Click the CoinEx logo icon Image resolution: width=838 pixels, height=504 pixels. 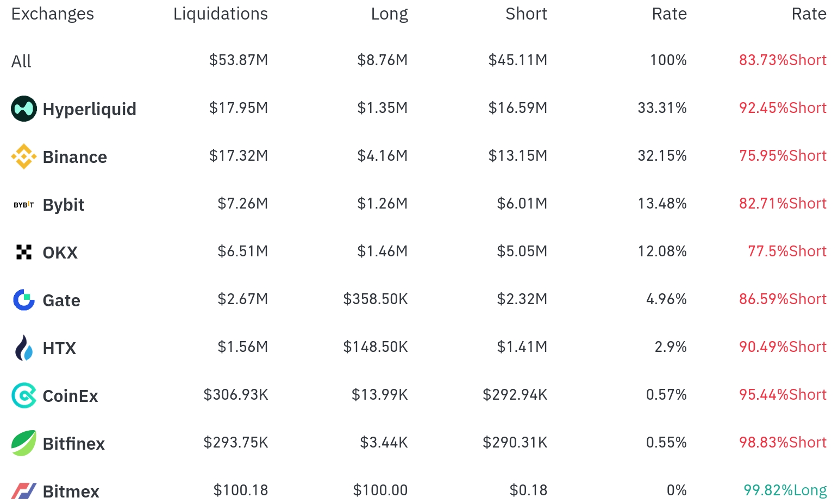tap(24, 395)
